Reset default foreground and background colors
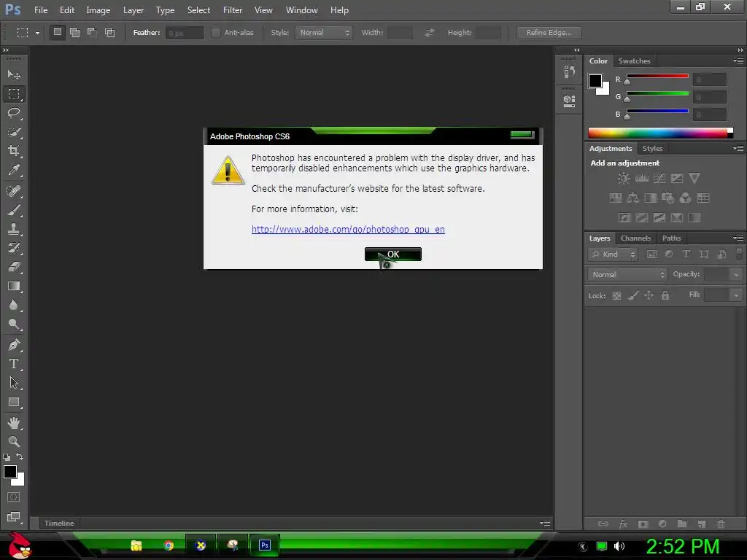Viewport: 747px width, 560px height. click(x=7, y=457)
